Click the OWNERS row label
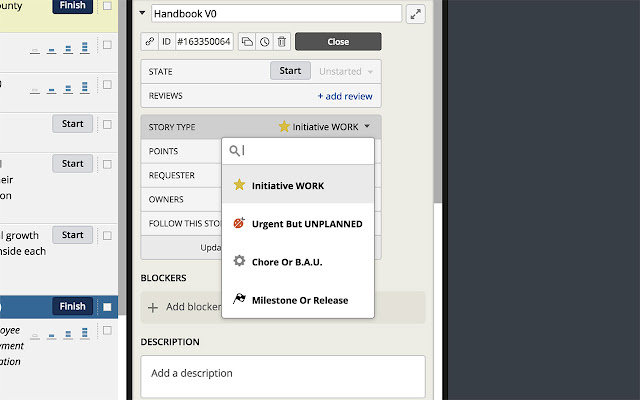640x400 pixels. click(x=166, y=200)
